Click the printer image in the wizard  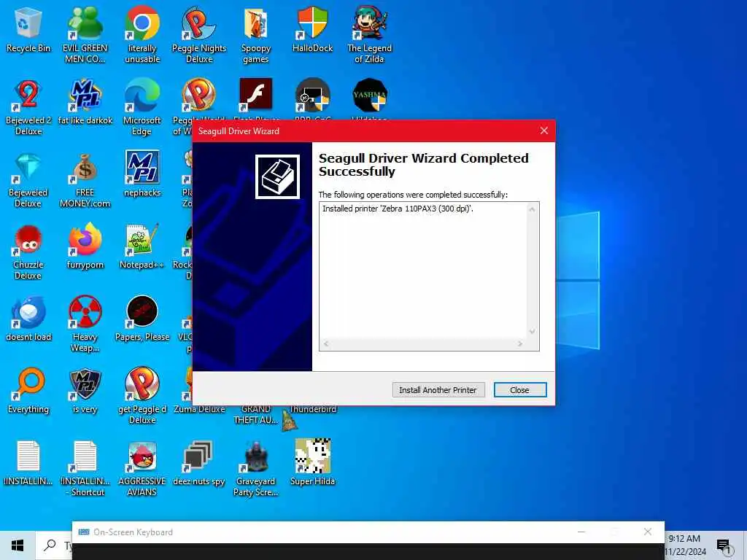(x=277, y=176)
